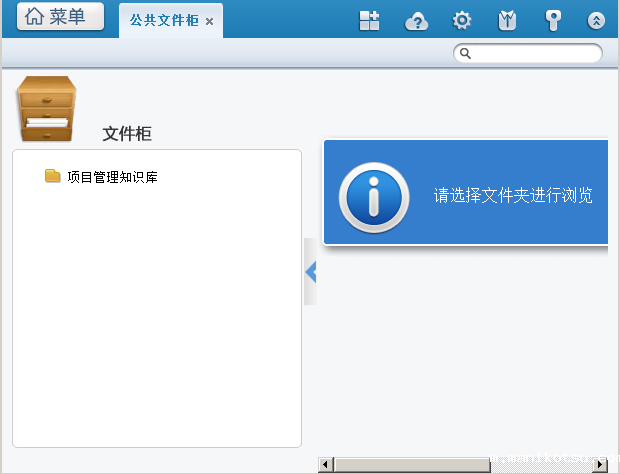Click the horizontal scrollbar thumb
The image size is (620, 474).
[412, 465]
